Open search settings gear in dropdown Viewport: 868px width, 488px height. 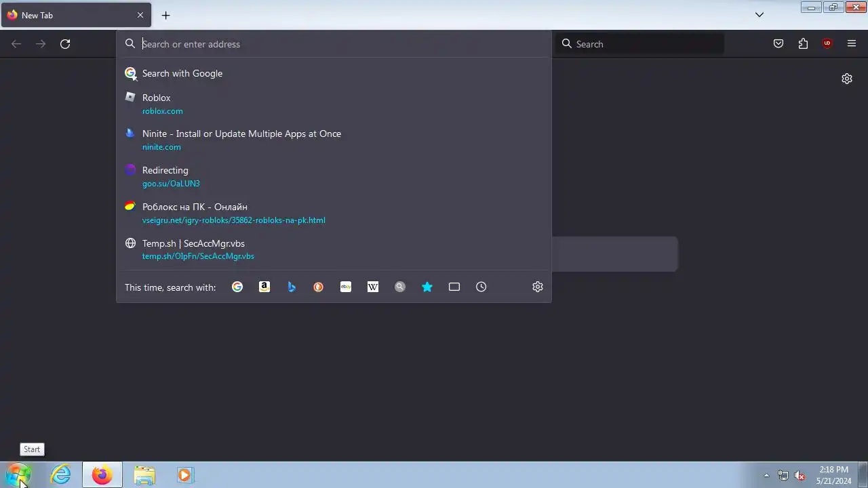coord(538,287)
